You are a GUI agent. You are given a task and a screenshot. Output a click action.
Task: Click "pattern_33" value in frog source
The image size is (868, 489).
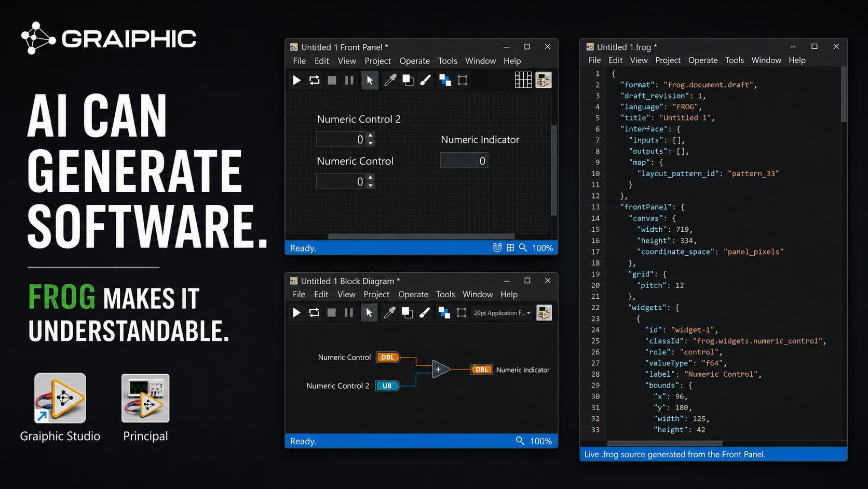click(753, 174)
